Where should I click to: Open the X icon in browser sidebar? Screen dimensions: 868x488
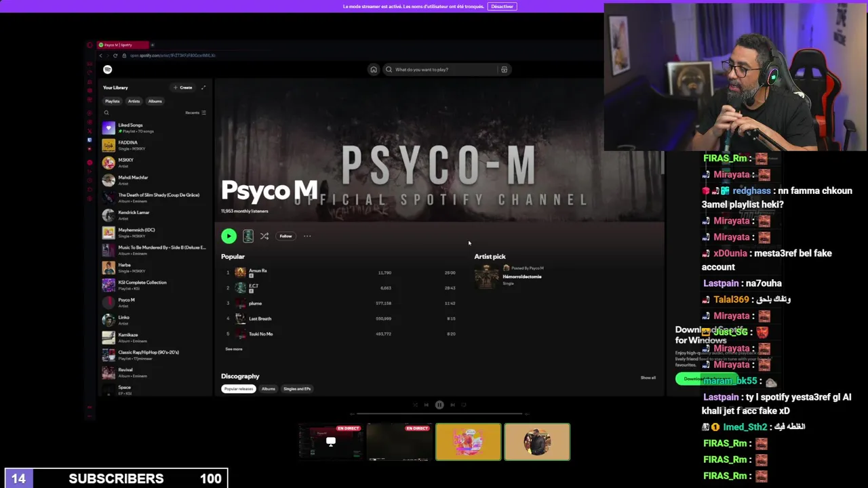click(90, 129)
